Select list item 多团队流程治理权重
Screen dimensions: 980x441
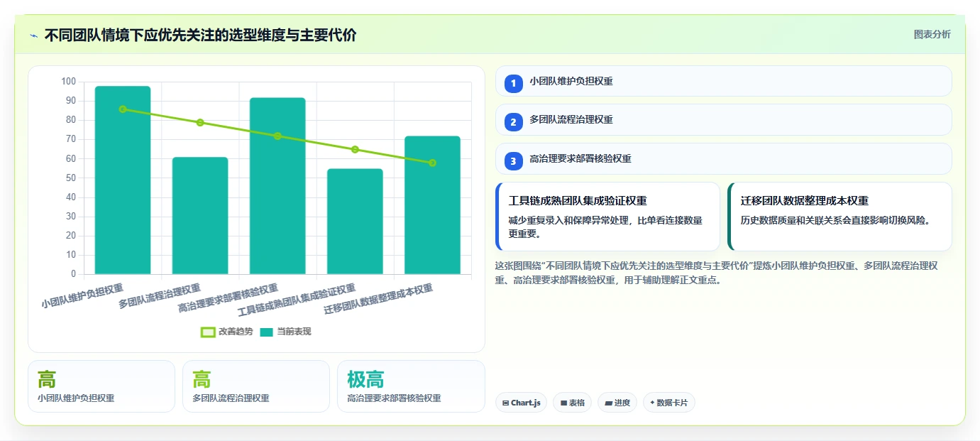723,120
